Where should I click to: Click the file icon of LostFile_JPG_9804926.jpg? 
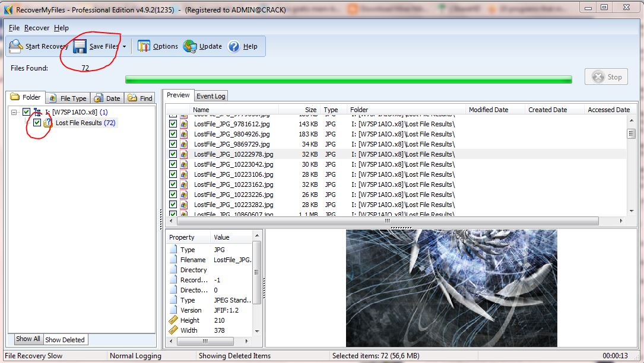[183, 134]
